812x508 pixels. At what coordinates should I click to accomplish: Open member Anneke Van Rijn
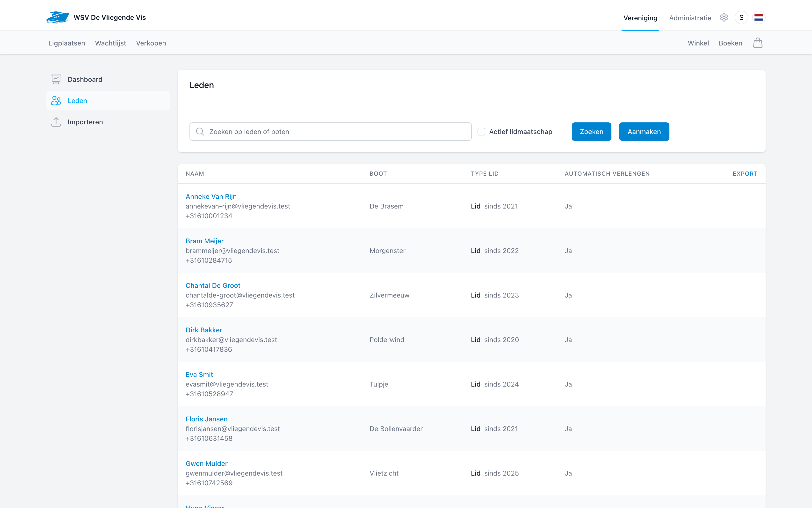211,196
